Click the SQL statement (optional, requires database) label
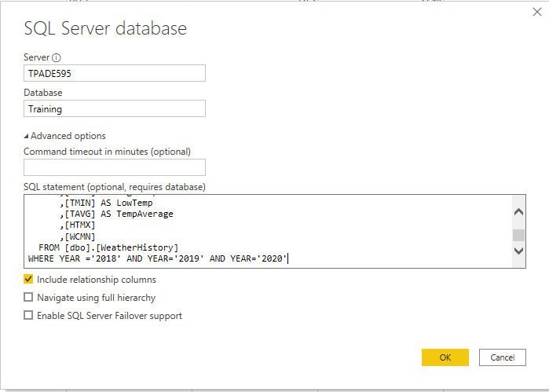Screen dimensions: 549x392 pyautogui.click(x=115, y=187)
